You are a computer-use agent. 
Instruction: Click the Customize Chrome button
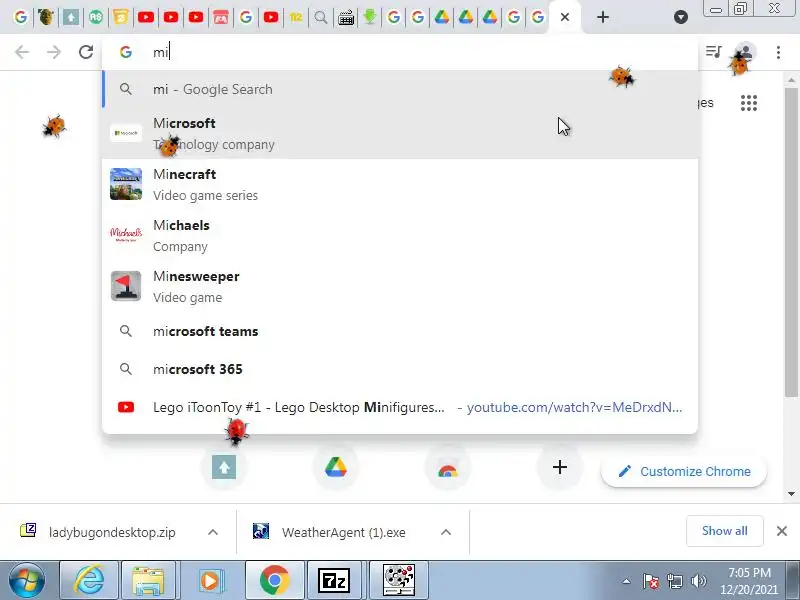pos(684,471)
